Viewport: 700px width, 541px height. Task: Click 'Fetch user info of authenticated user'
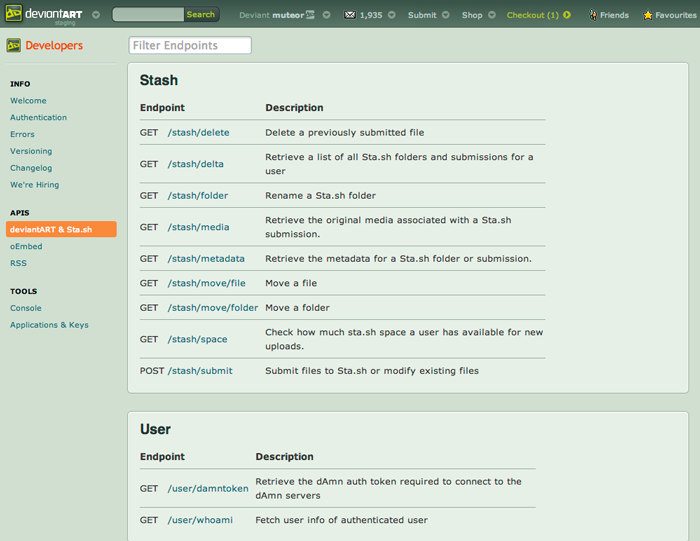tap(342, 520)
